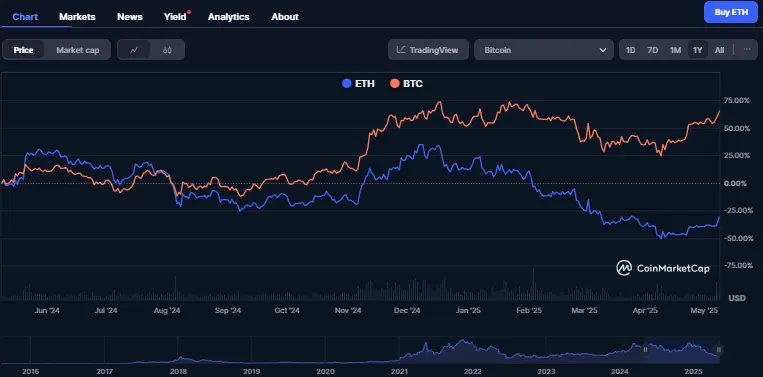The height and width of the screenshot is (377, 763).
Task: Open the Analytics tab
Action: pos(229,17)
